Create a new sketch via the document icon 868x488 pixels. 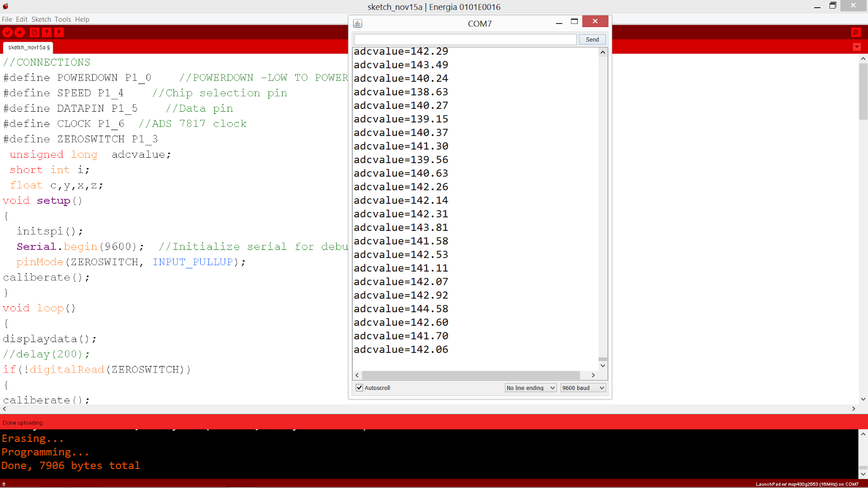click(34, 33)
